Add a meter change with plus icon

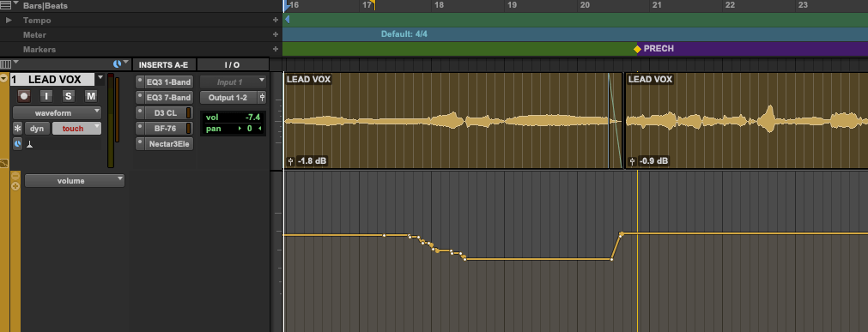coord(275,34)
